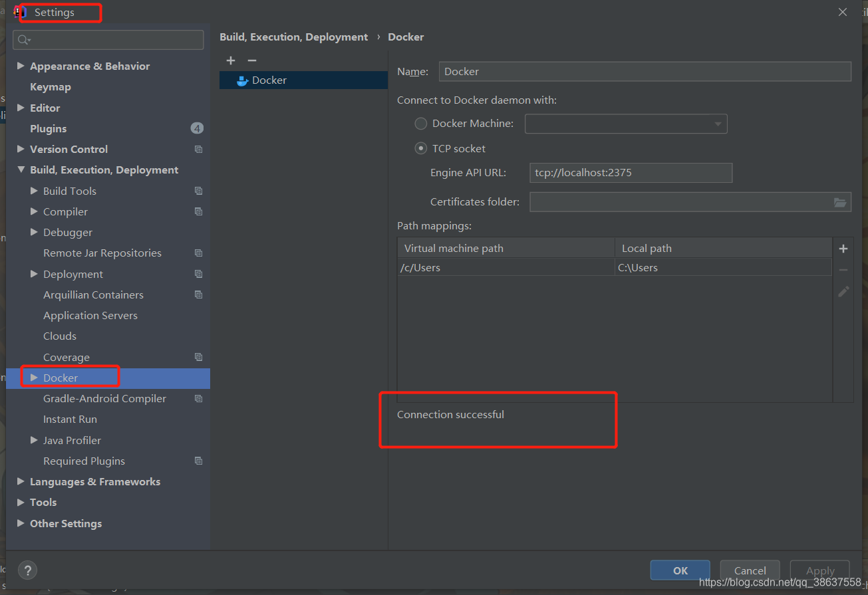Click the Cancel button

(x=750, y=570)
